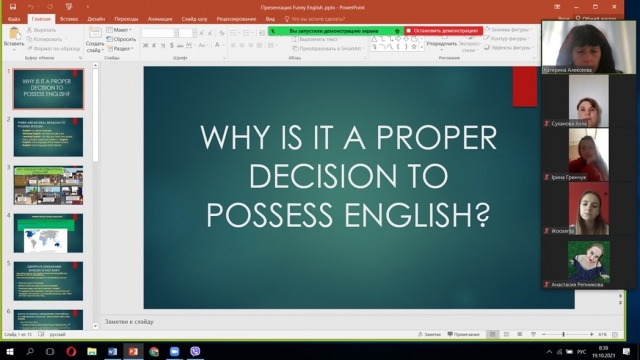Decrease font size with the smaller A icon
The image size is (640, 360).
pos(210,33)
